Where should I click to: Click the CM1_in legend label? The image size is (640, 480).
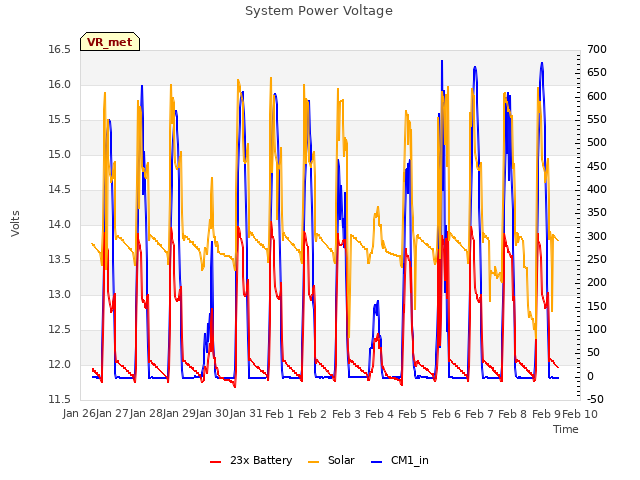coord(409,460)
